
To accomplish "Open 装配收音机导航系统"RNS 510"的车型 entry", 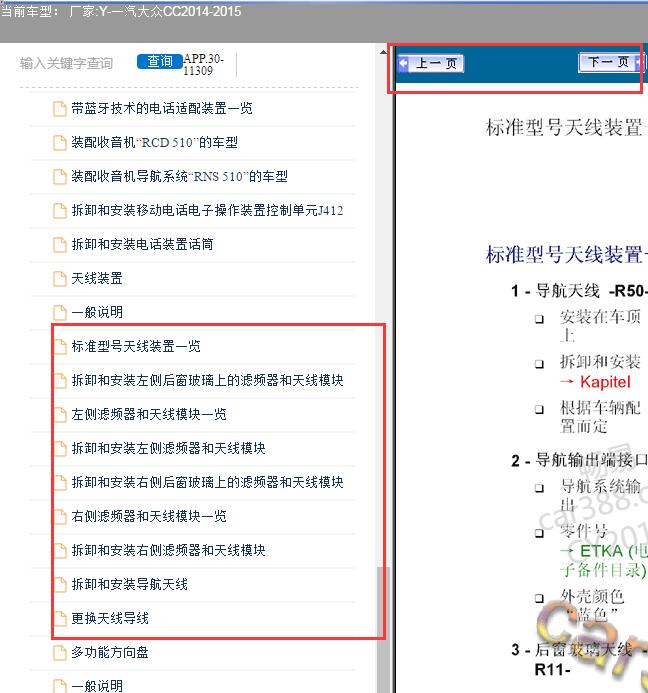I will (x=179, y=176).
